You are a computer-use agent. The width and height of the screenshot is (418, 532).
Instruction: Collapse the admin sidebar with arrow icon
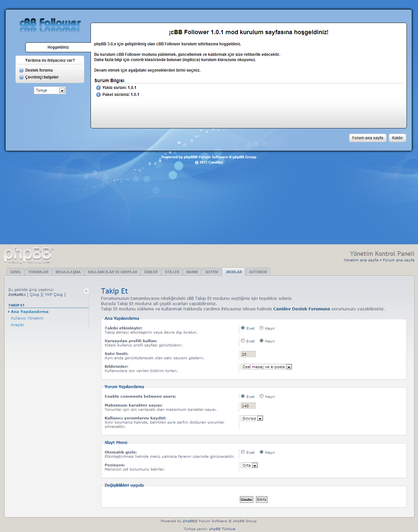coord(86,291)
